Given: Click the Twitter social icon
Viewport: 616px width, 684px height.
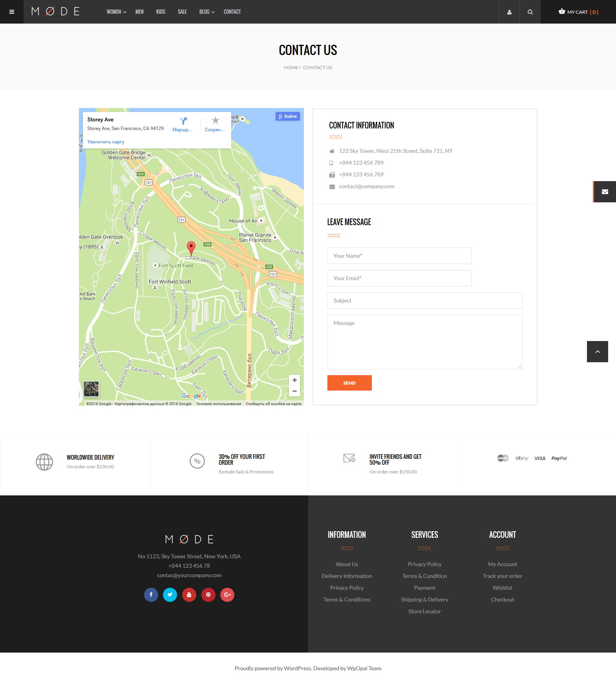Looking at the screenshot, I should 170,594.
